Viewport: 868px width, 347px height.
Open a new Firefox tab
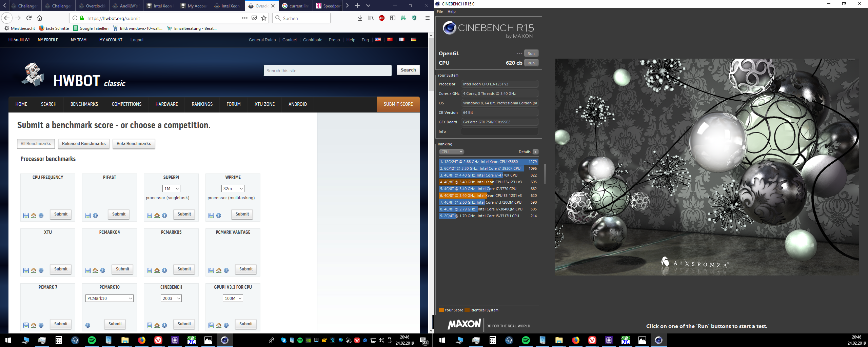point(357,5)
